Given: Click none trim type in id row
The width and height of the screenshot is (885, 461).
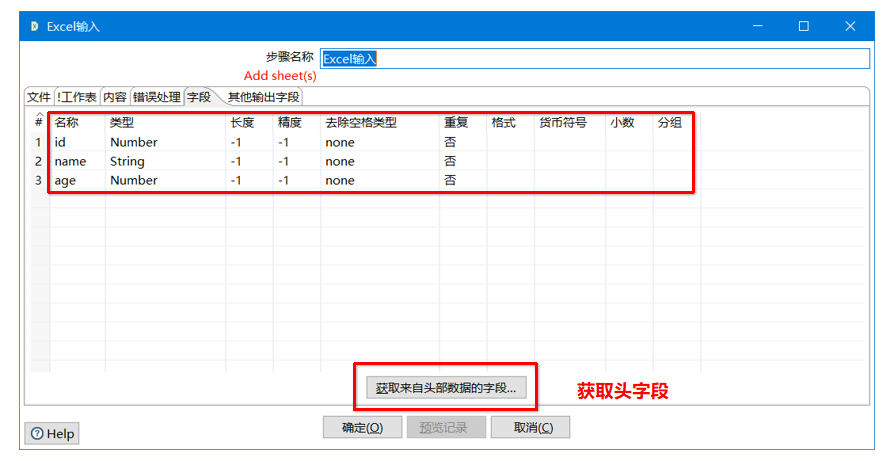Looking at the screenshot, I should pyautogui.click(x=380, y=142).
